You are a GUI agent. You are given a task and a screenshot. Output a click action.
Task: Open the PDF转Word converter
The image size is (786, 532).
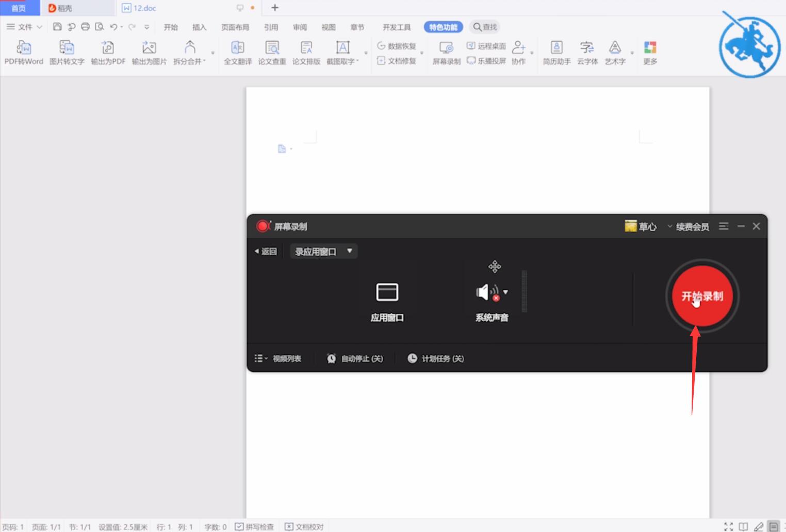coord(24,53)
